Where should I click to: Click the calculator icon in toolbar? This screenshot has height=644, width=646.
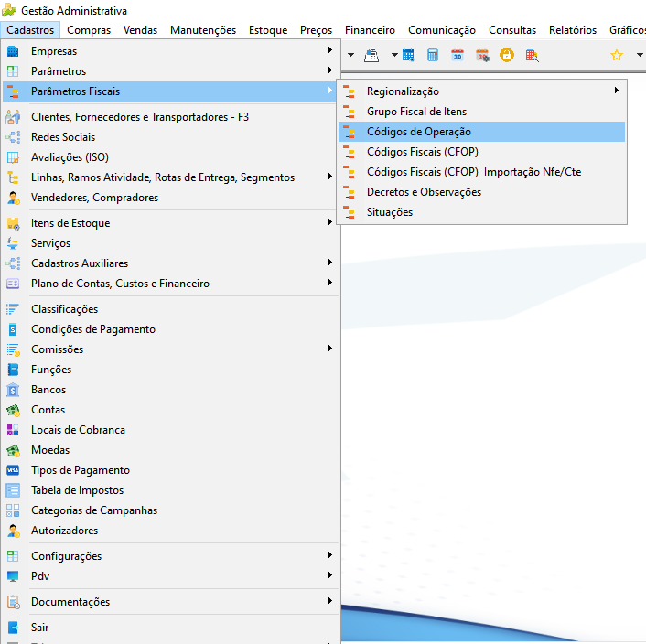pos(433,55)
